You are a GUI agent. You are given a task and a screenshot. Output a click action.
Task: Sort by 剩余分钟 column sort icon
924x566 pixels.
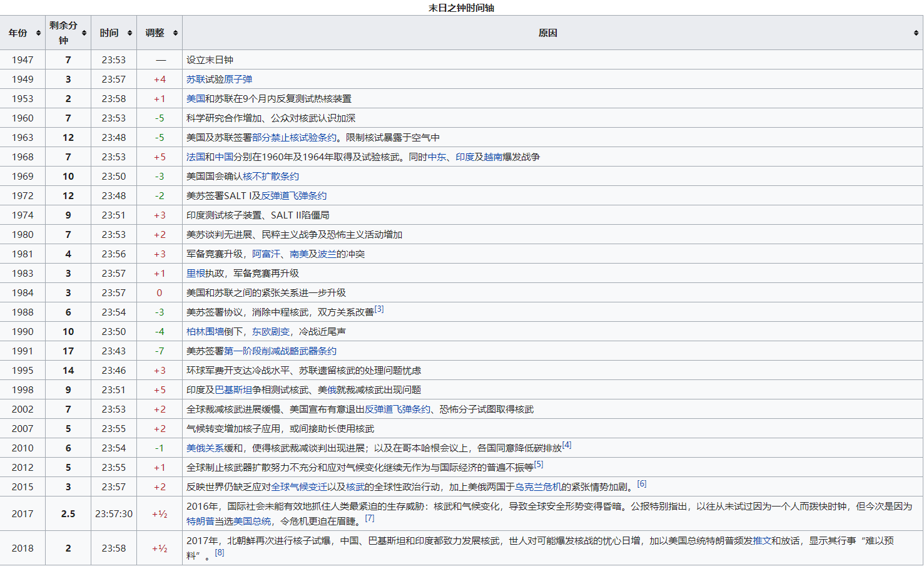pos(84,33)
